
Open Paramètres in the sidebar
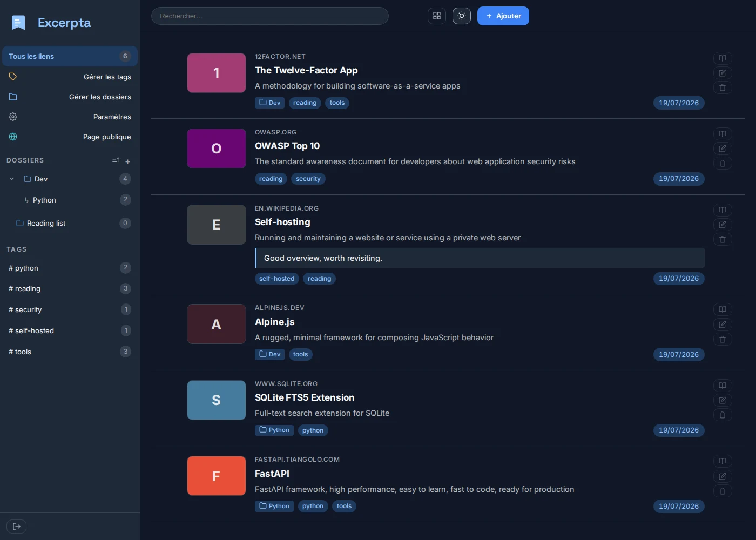70,117
